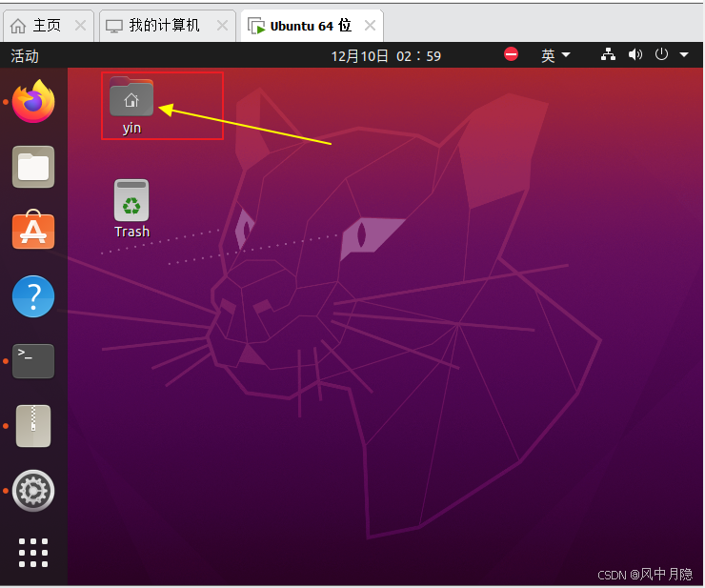Select the Ubuntu 64 位 tab

pos(311,26)
